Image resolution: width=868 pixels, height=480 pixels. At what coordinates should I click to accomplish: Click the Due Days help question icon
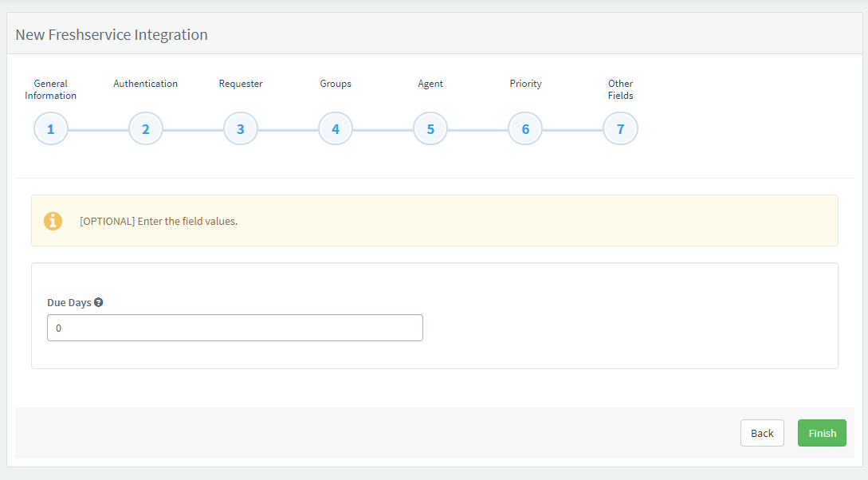tap(99, 302)
